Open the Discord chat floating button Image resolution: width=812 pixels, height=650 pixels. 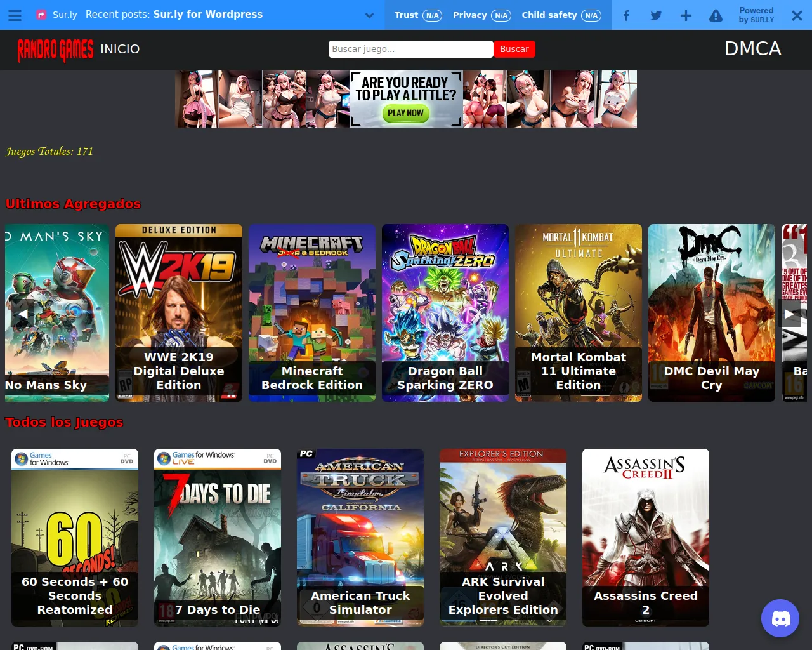coord(780,618)
